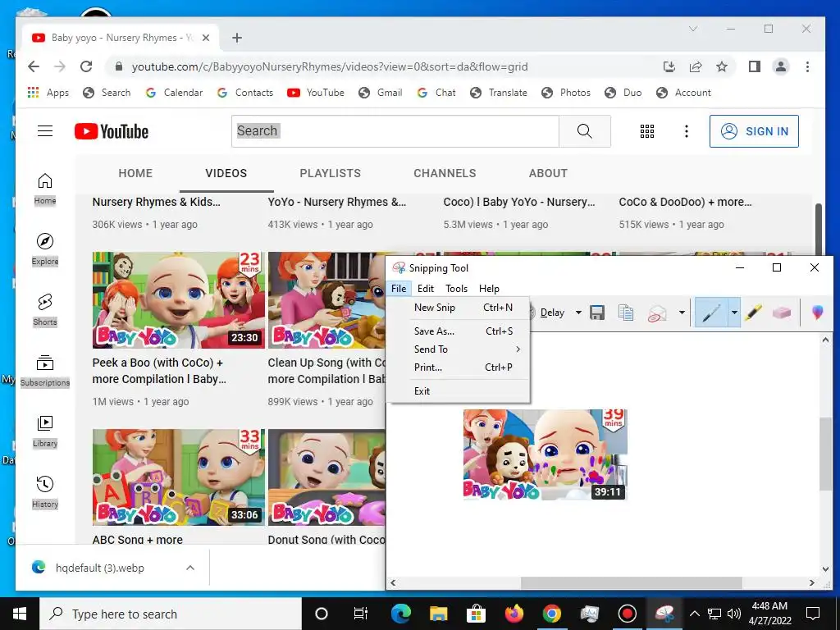The width and height of the screenshot is (840, 630).
Task: Click the share page icon in address bar
Action: pos(696,66)
